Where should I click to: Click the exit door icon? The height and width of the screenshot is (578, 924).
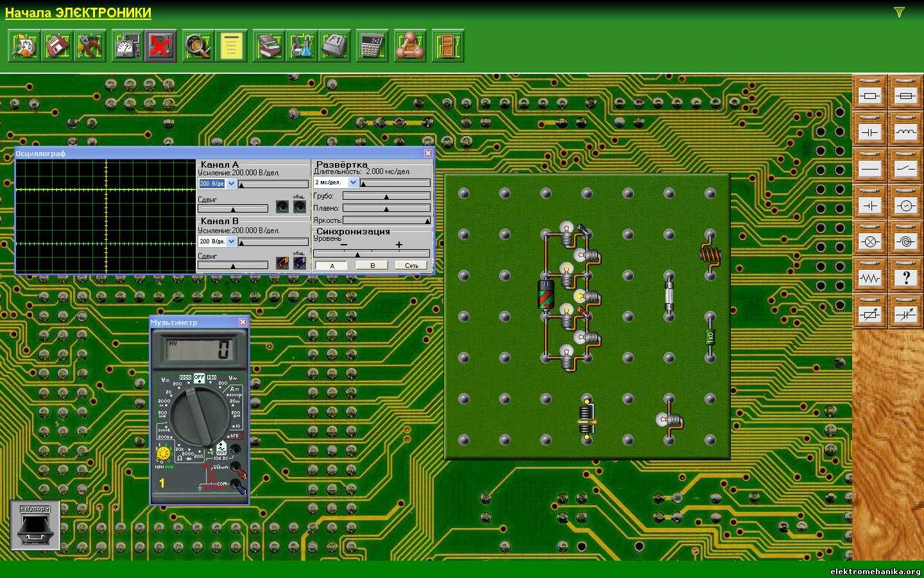(447, 46)
